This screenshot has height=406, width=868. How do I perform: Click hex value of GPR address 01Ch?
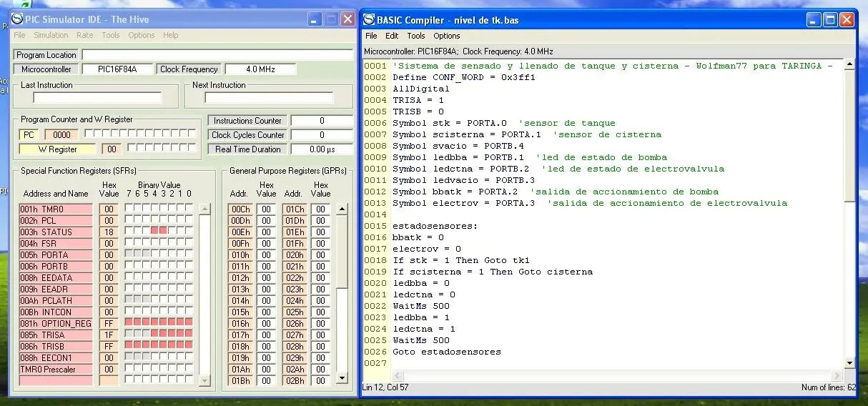(x=320, y=209)
